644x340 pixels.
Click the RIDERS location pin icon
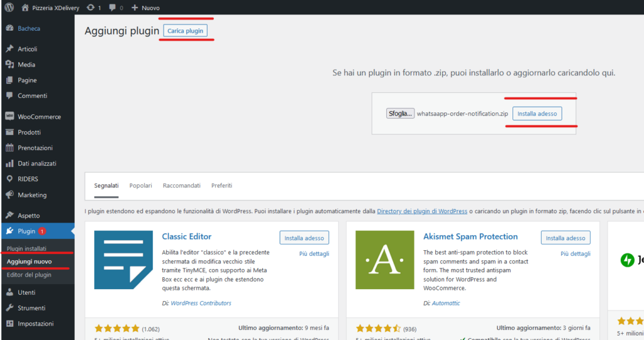pyautogui.click(x=9, y=179)
